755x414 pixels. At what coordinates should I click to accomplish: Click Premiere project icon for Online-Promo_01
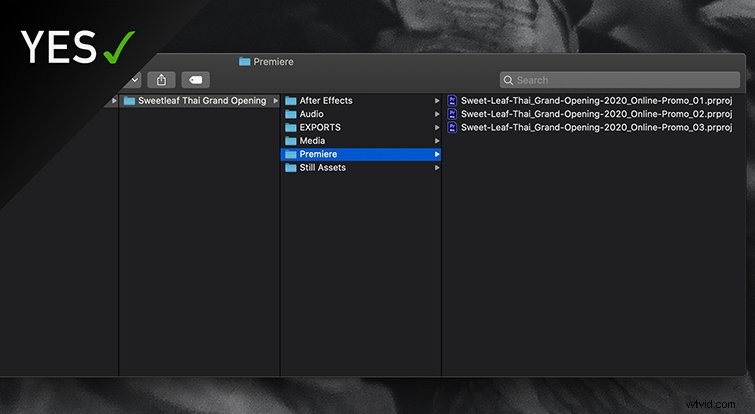[x=452, y=101]
